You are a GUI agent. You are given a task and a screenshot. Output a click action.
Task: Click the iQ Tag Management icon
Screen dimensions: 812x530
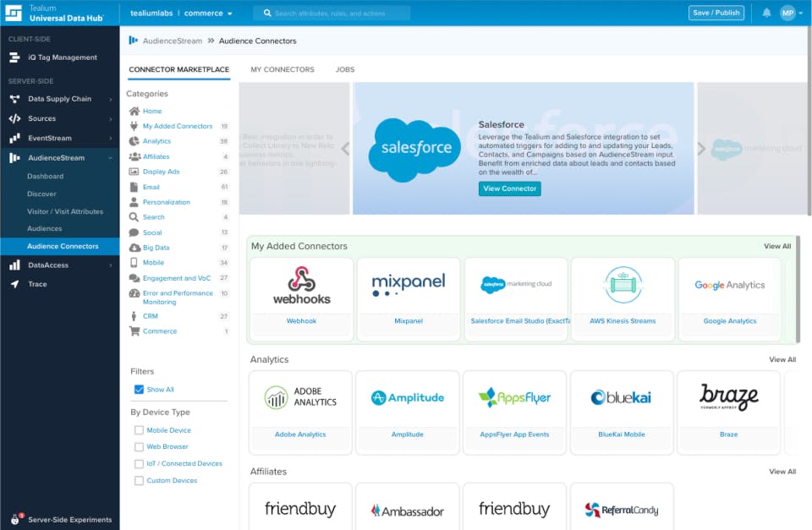tap(14, 57)
